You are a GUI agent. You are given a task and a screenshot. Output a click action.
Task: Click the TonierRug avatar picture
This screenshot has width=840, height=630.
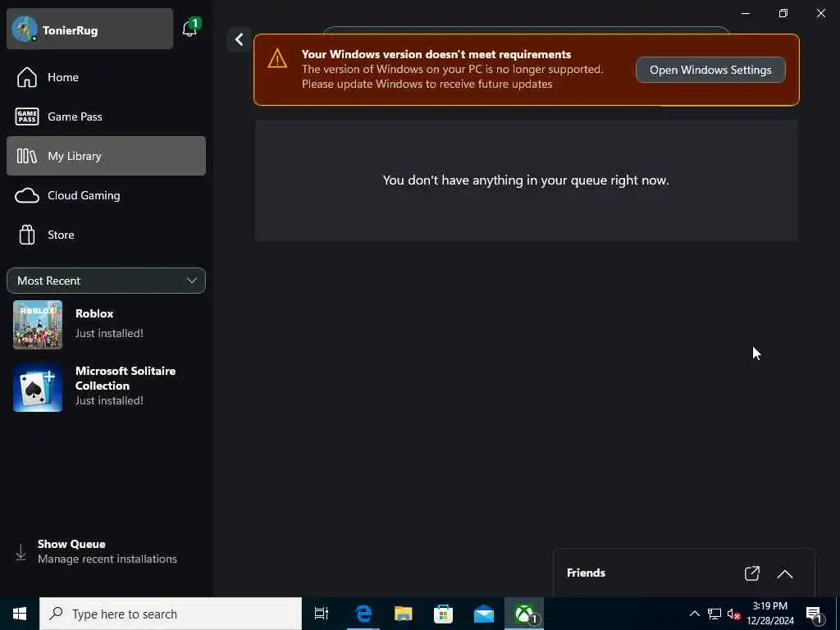[24, 30]
